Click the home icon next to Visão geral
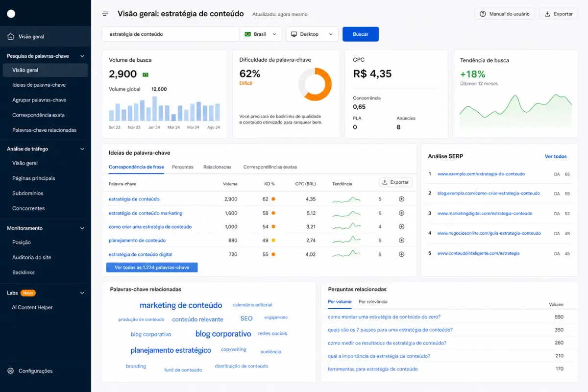The width and height of the screenshot is (588, 392). coord(11,37)
